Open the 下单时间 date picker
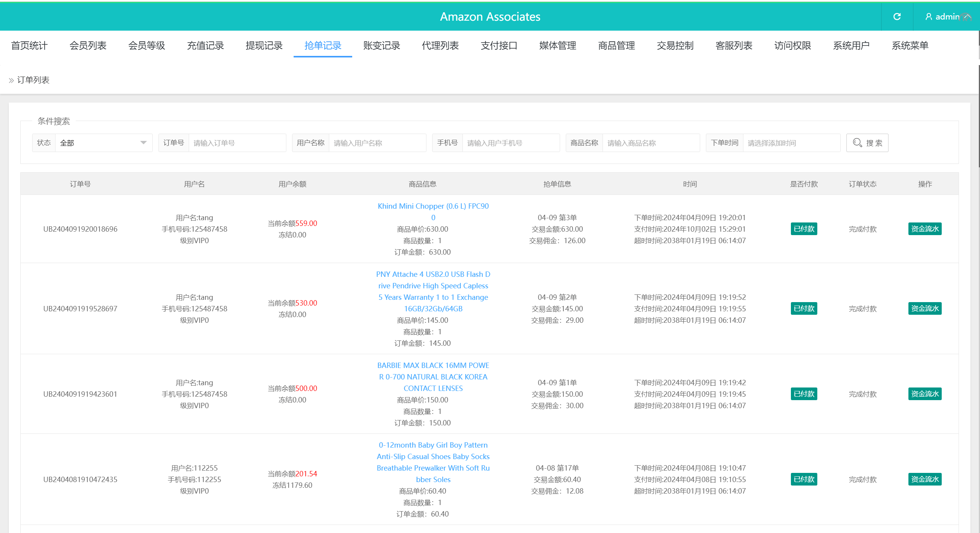 (791, 143)
